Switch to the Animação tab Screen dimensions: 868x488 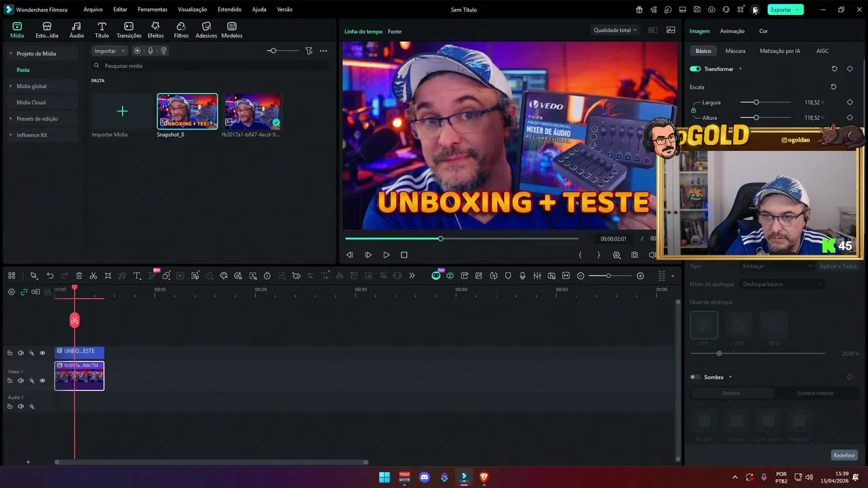pyautogui.click(x=732, y=31)
